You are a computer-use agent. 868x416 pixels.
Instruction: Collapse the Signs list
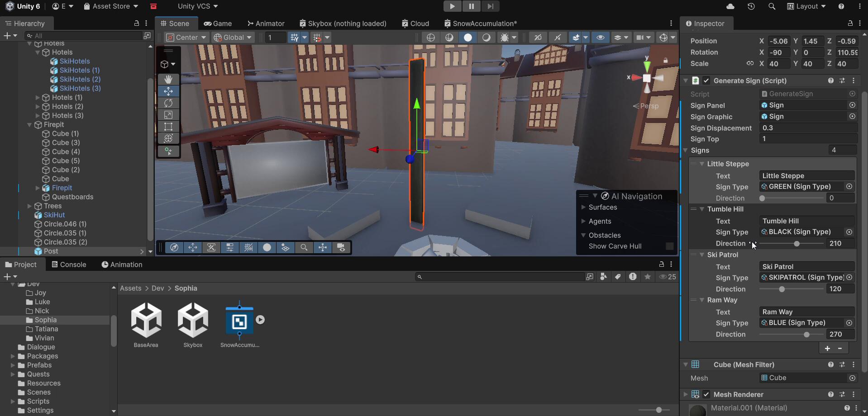point(686,150)
